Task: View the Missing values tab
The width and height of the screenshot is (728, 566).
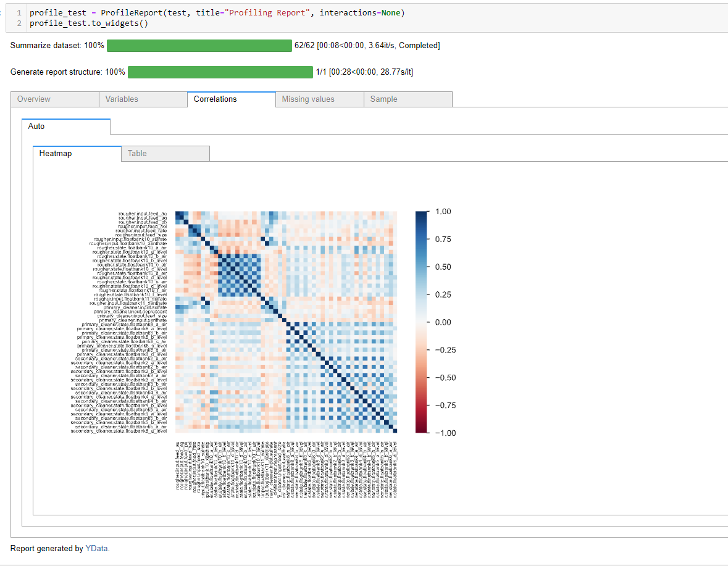Action: (309, 99)
